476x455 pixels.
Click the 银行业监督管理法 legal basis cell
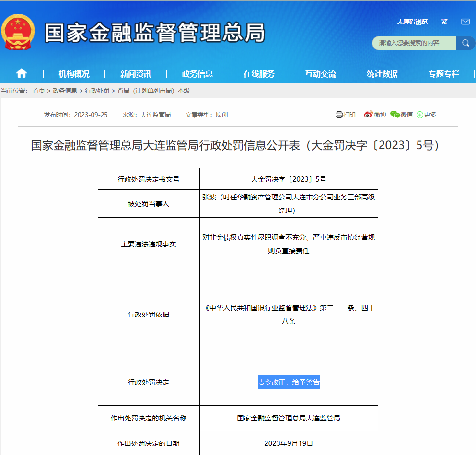289,315
